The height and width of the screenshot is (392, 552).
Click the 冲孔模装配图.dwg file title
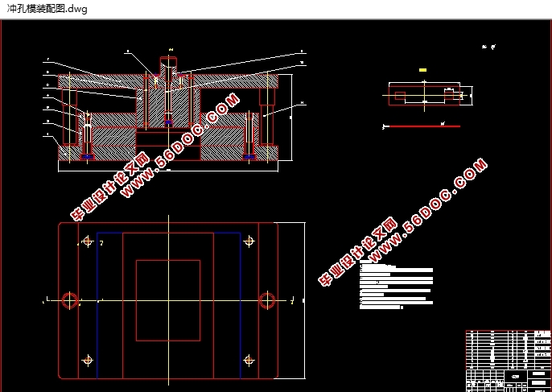[x=47, y=10]
